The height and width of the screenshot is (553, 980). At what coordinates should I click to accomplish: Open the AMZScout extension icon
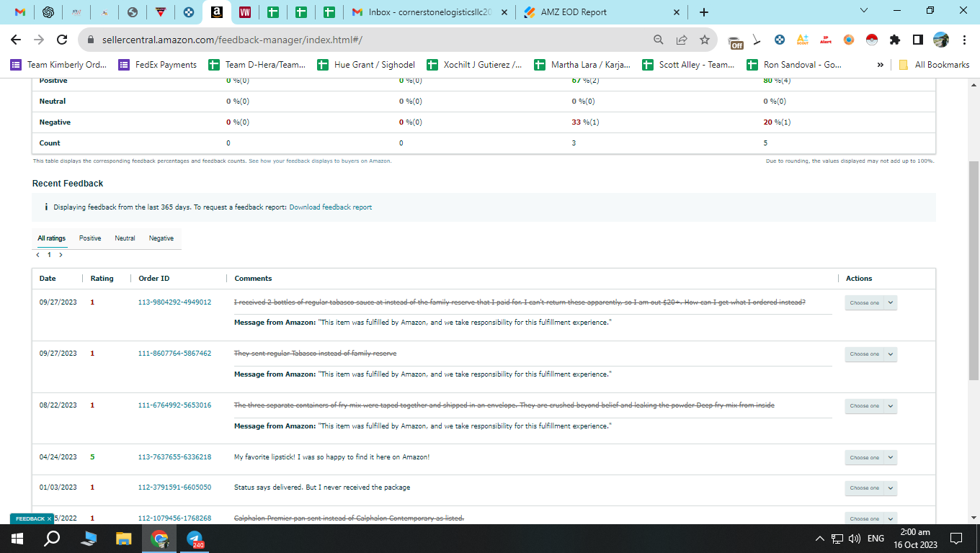pyautogui.click(x=802, y=40)
